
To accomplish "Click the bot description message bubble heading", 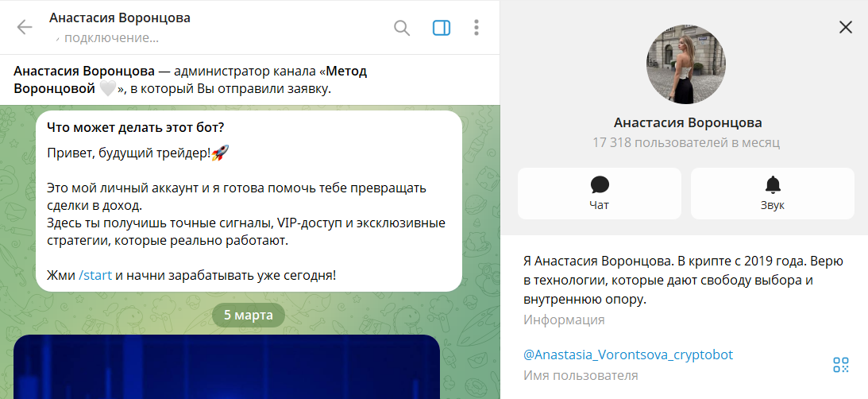I will pos(135,127).
